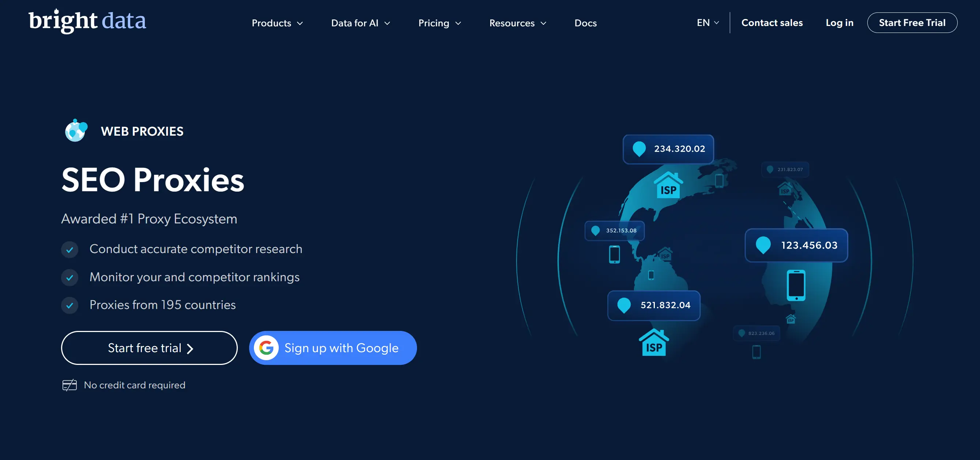
Task: Click the Monitor your and competitor rankings text
Action: point(194,277)
